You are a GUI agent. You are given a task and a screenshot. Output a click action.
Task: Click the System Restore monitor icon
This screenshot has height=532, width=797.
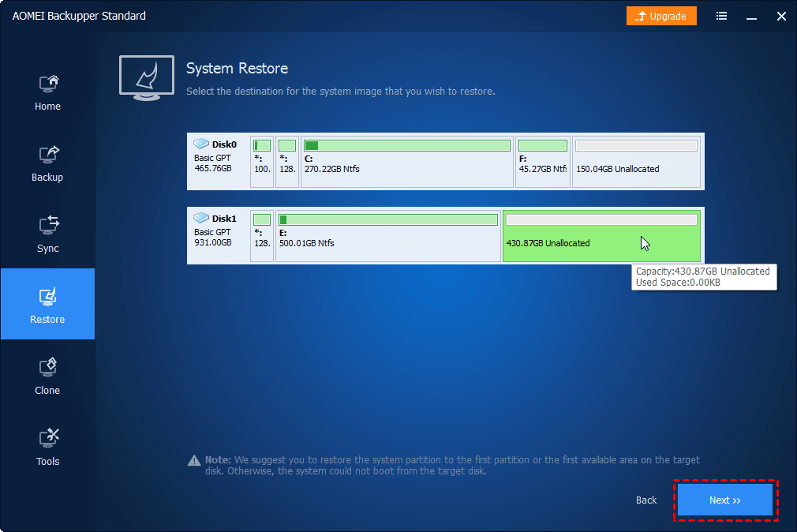coord(147,78)
